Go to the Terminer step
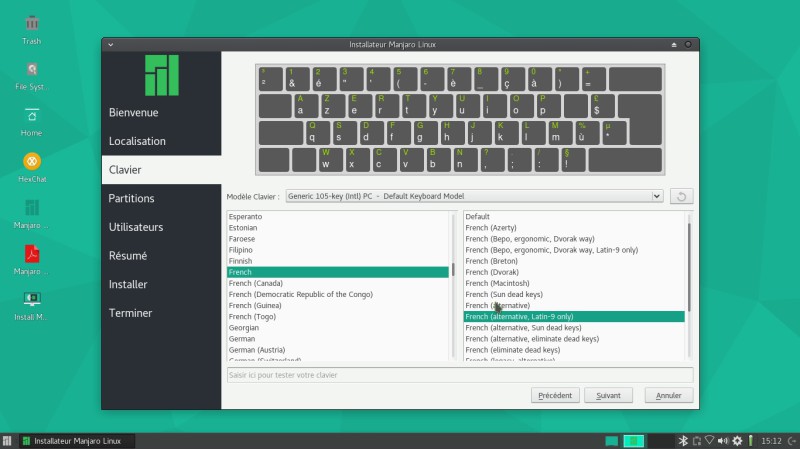The image size is (800, 449). point(130,313)
